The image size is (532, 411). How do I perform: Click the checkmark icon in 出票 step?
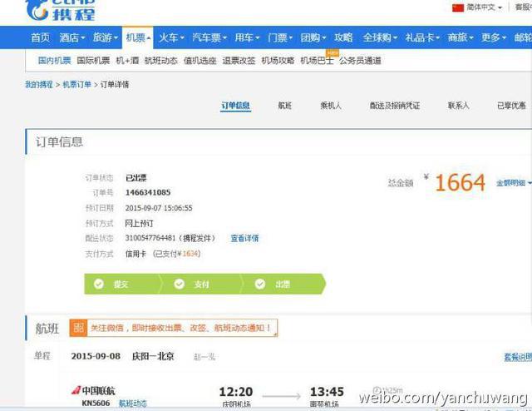point(260,284)
